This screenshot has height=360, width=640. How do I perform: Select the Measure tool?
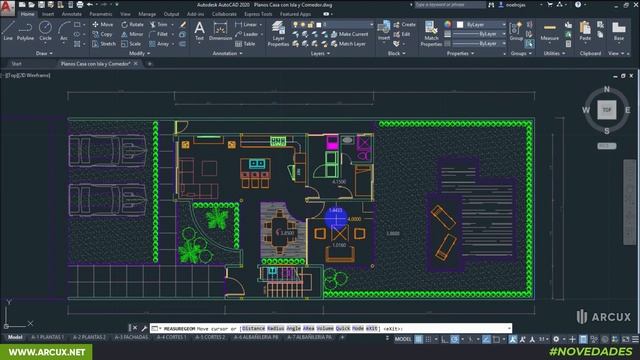(x=549, y=31)
